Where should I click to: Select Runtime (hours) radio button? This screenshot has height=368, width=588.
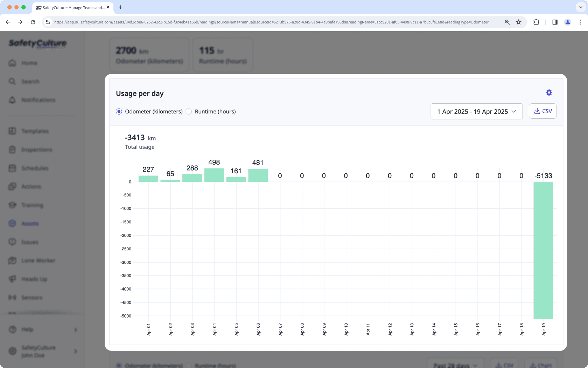[189, 111]
